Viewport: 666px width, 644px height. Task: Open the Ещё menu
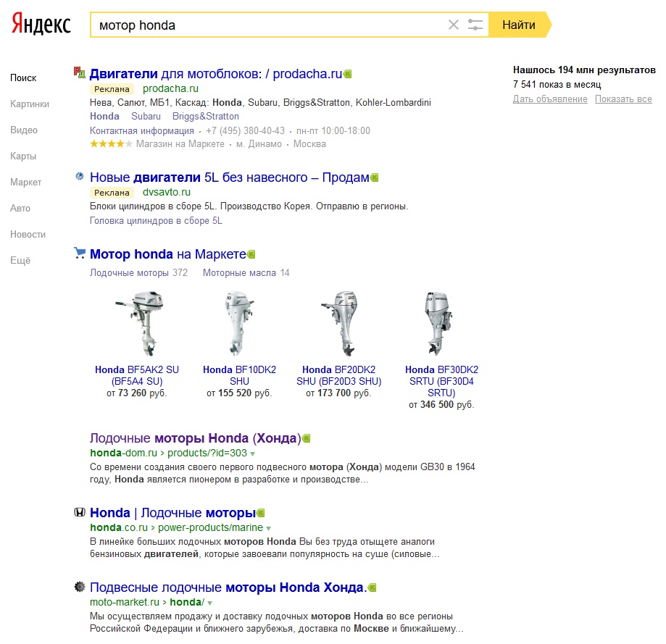tap(20, 260)
